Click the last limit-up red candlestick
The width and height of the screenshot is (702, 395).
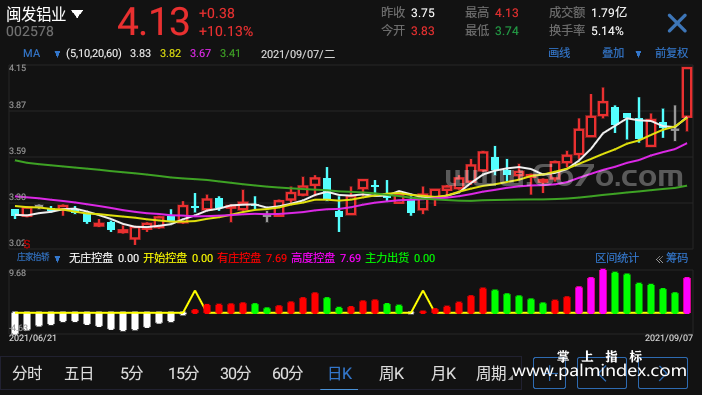pos(687,93)
